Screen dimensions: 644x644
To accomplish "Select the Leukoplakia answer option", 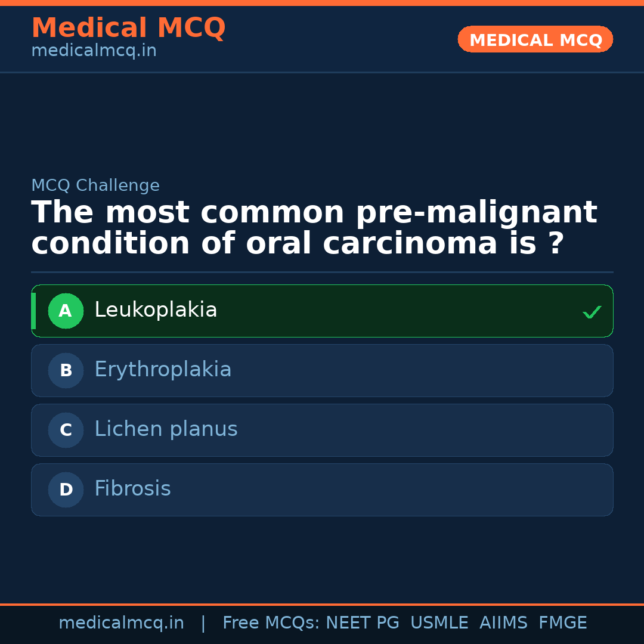I will [x=322, y=311].
